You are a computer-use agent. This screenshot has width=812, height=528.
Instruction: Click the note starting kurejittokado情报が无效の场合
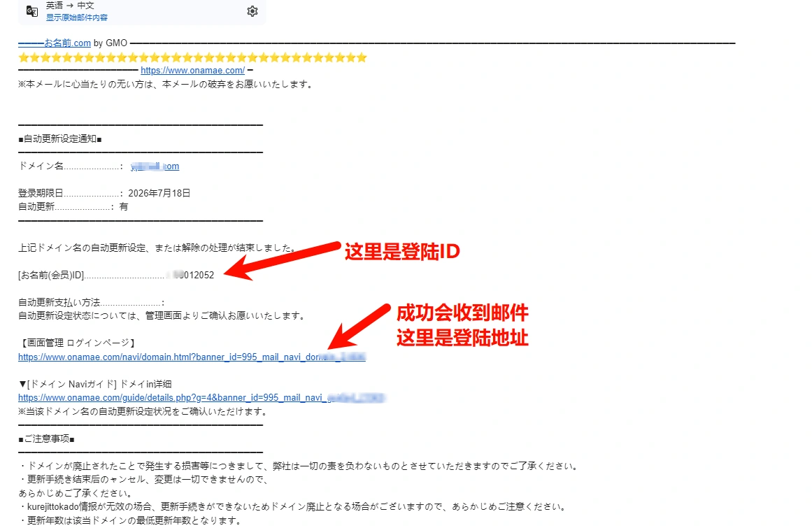[x=293, y=507]
